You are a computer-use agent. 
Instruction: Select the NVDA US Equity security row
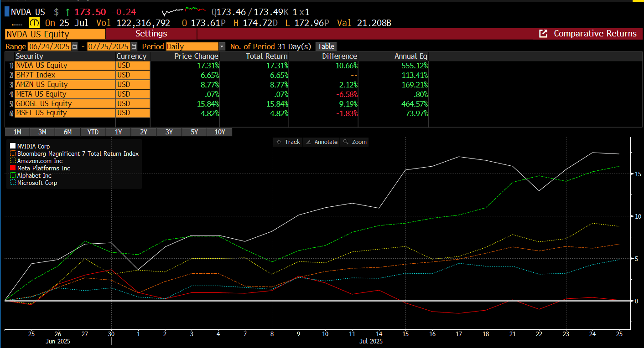65,66
